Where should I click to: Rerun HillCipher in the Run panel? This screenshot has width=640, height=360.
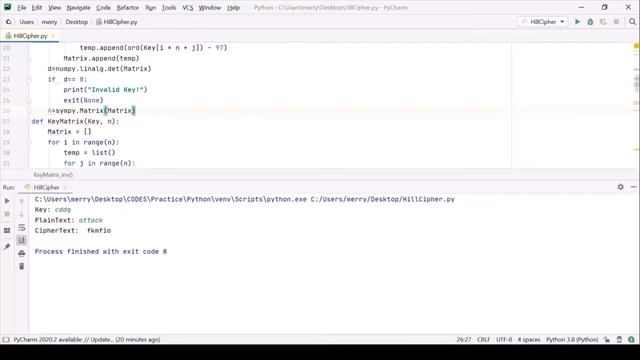(7, 201)
